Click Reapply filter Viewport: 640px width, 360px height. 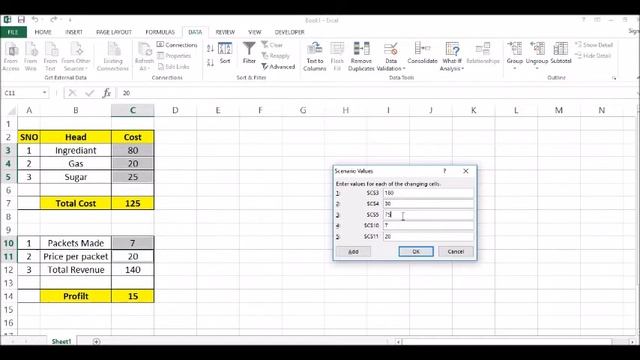(276, 56)
